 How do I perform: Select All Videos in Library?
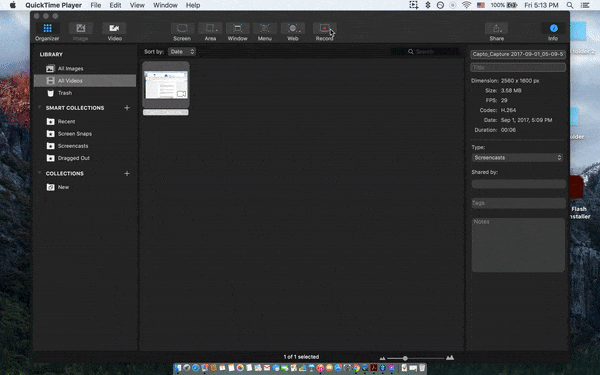point(85,81)
